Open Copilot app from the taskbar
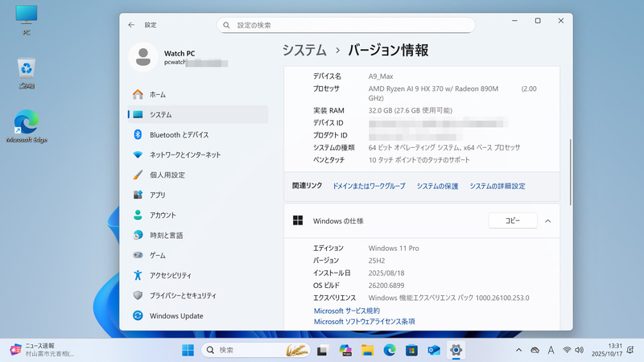This screenshot has height=362, width=644. (345, 350)
